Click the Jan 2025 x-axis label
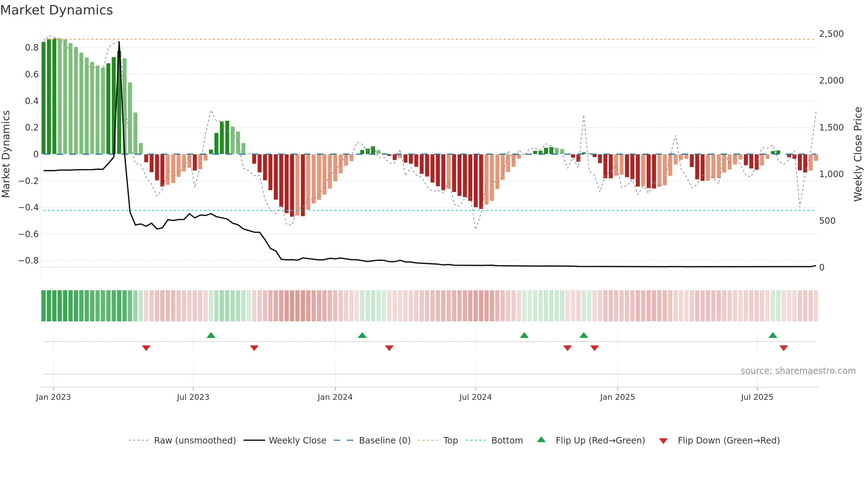Screen dimensions: 868x488 point(618,397)
